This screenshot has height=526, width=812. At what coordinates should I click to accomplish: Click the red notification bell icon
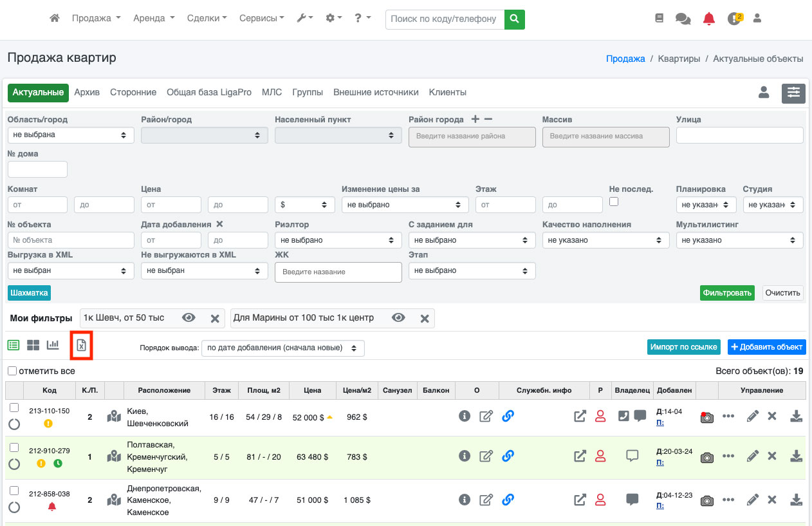[708, 19]
